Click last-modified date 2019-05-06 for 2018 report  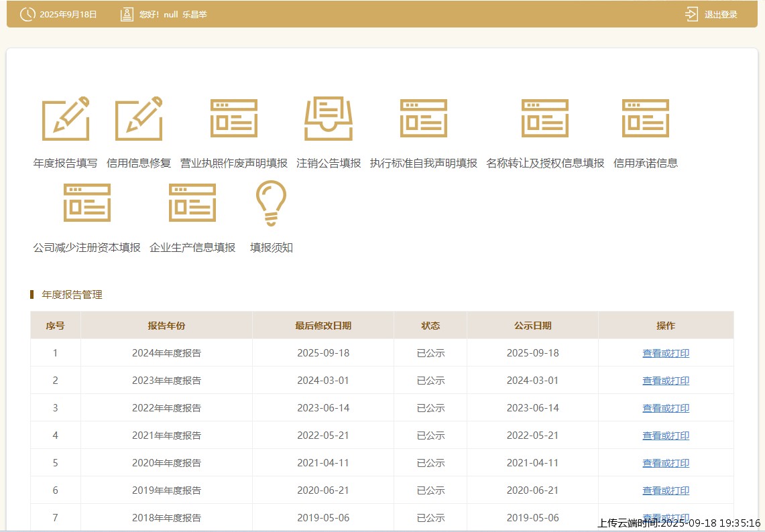pos(323,518)
